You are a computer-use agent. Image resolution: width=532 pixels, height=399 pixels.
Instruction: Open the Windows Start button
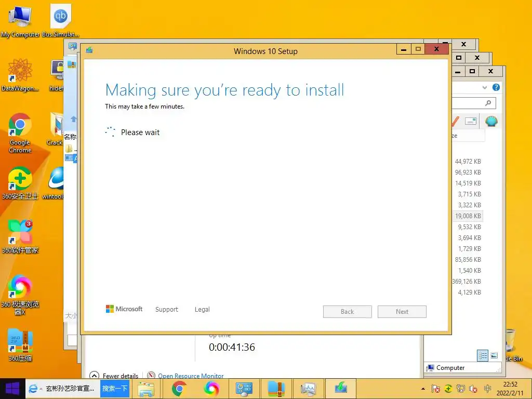point(12,389)
